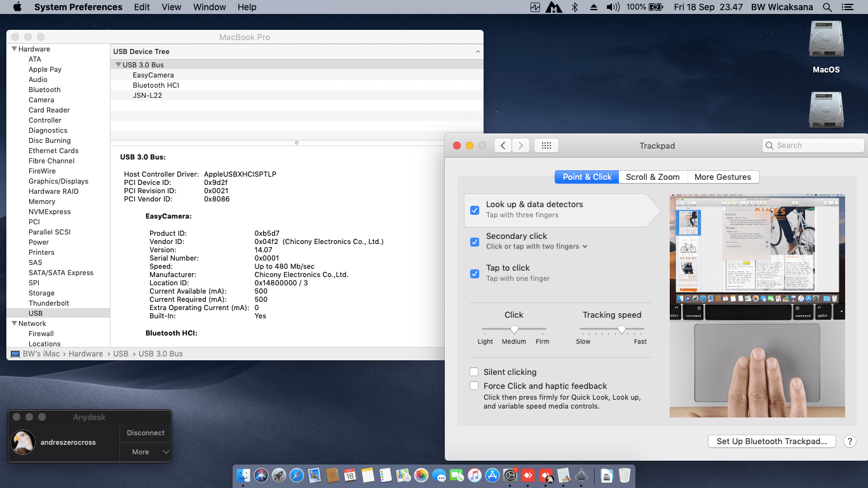Image resolution: width=868 pixels, height=488 pixels.
Task: Open the Apple menu
Action: click(x=17, y=7)
